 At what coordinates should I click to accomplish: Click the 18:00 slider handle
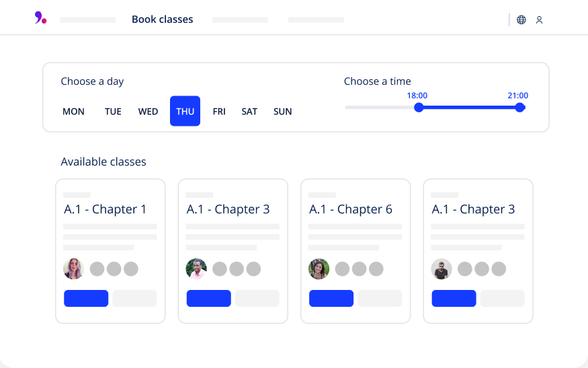tap(419, 108)
